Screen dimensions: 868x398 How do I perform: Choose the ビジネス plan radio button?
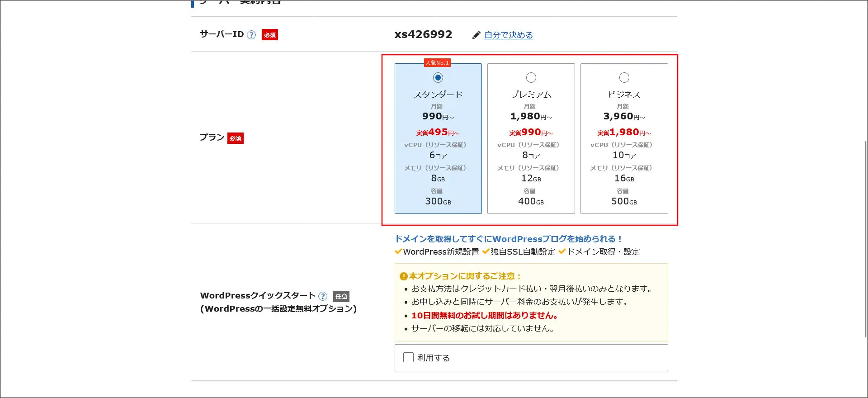tap(624, 78)
